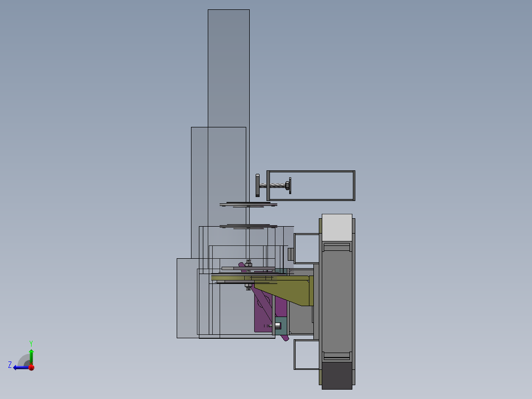This screenshot has width=532, height=399.
Task: Select the large rectangular tube frame
Action: (x=311, y=186)
